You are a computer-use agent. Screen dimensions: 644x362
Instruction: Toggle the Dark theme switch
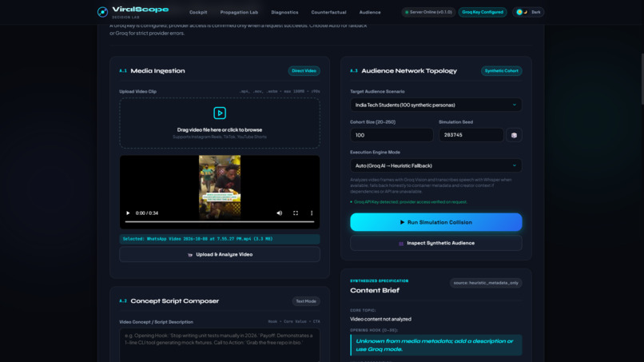point(528,12)
